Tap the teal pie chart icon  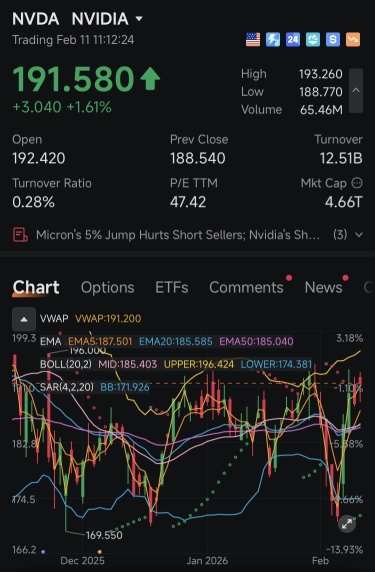point(313,39)
